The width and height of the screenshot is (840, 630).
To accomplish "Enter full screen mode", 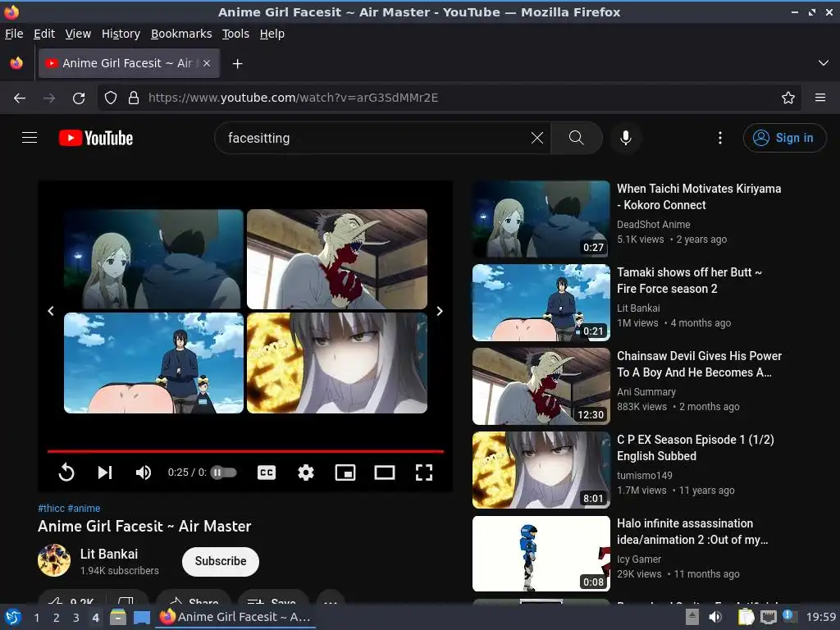I will (x=424, y=472).
